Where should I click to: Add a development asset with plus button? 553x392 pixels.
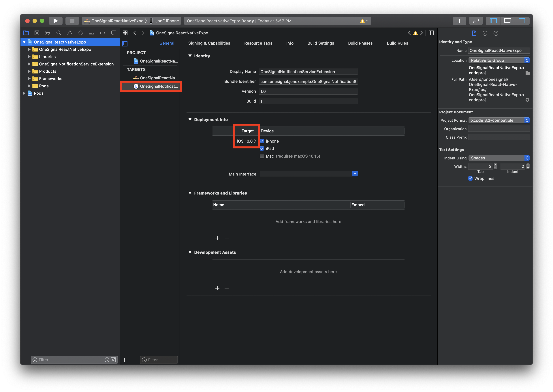pos(217,289)
